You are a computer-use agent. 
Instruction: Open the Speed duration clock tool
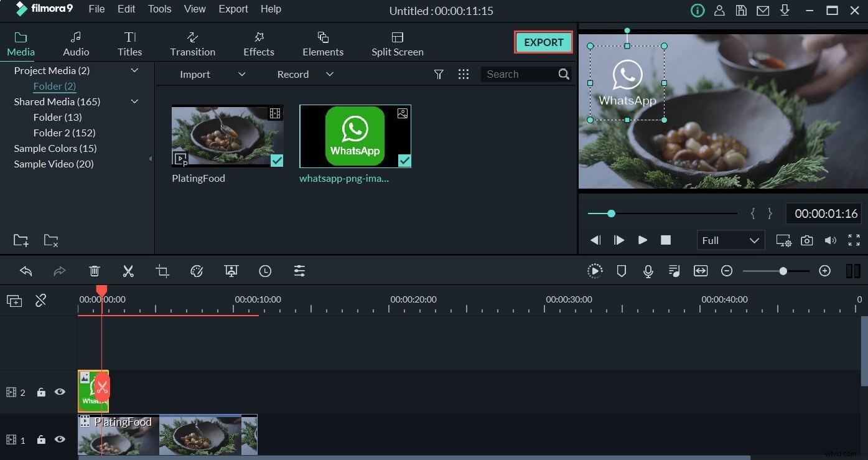tap(265, 271)
